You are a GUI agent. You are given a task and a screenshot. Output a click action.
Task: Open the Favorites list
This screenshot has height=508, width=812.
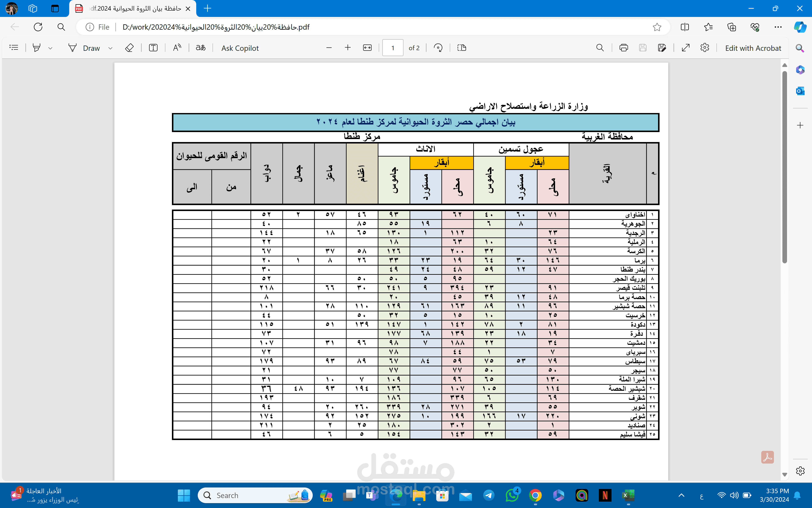708,27
